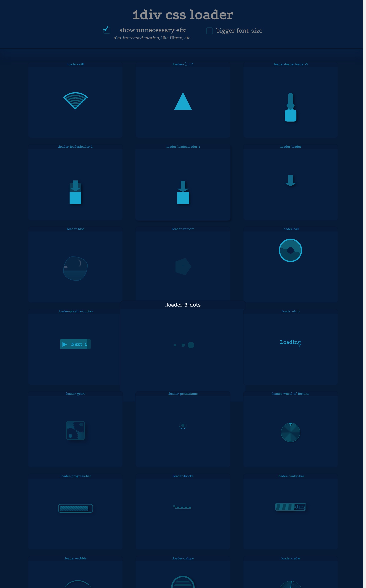Expand the loader-funky-bar section

(290, 476)
